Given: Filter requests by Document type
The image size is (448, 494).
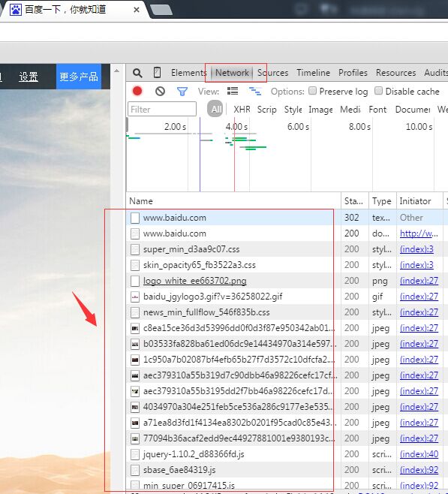Looking at the screenshot, I should (413, 110).
